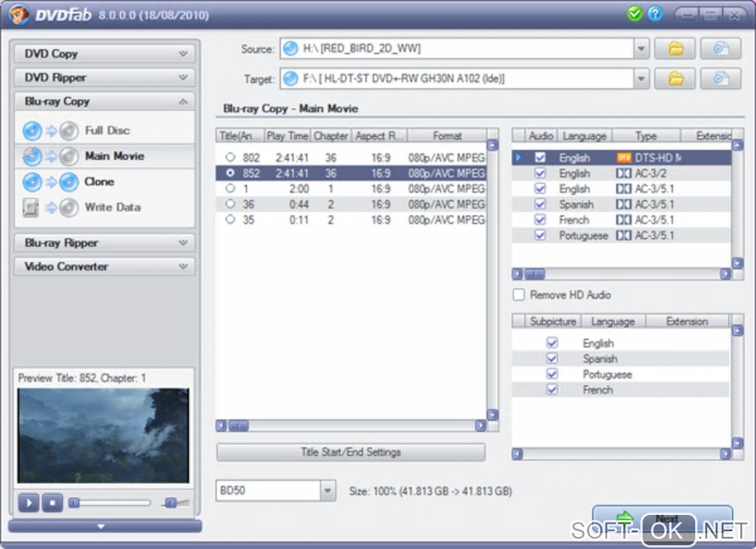Click the audio Language column header
Viewport: 756px width, 549px height.
(x=584, y=136)
